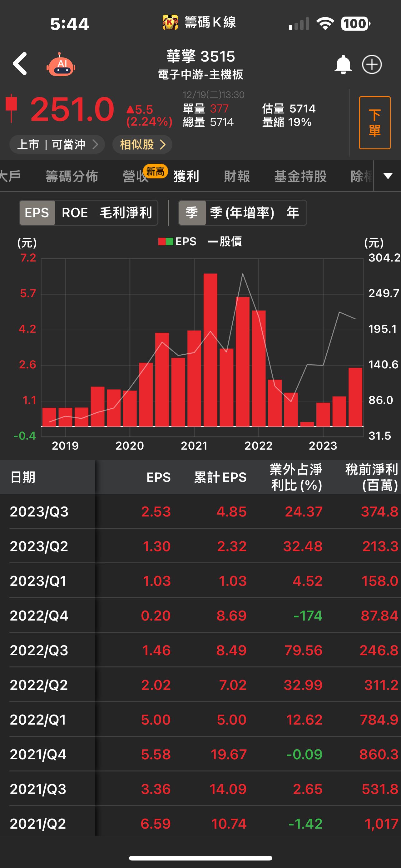Image resolution: width=401 pixels, height=868 pixels.
Task: Expand chevron on 上市 可當沖 chip
Action: coord(95,145)
